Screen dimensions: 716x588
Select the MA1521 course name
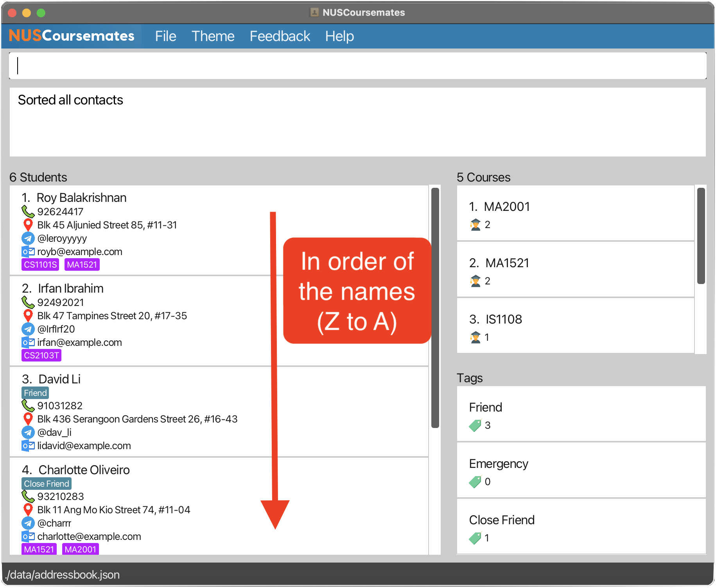(507, 263)
